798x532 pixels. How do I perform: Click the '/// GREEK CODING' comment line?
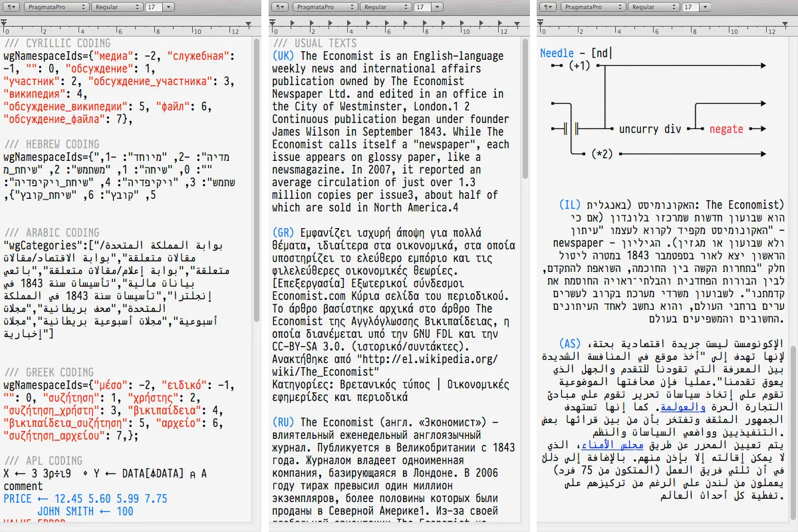49,372
